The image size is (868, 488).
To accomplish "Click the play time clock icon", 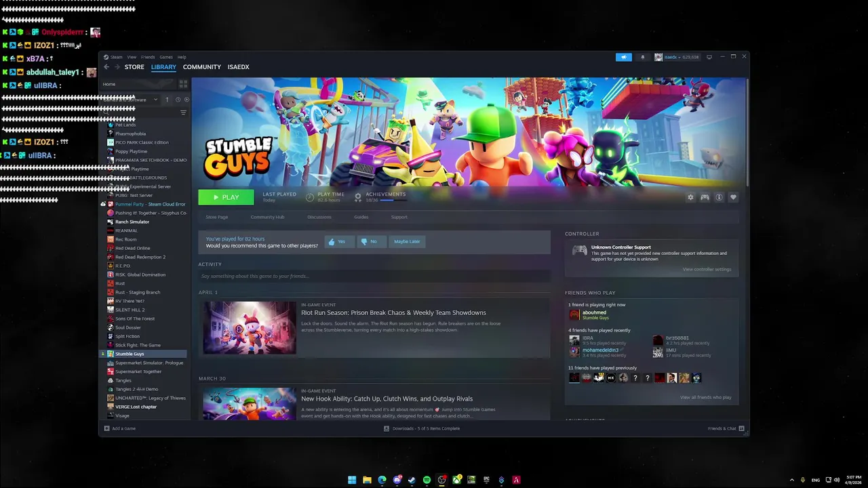I will click(310, 197).
